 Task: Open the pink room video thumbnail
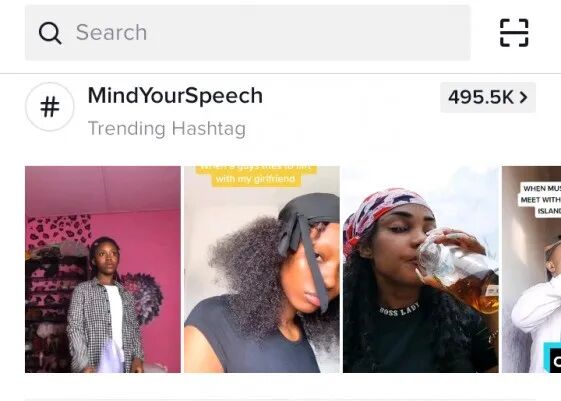[x=103, y=269]
